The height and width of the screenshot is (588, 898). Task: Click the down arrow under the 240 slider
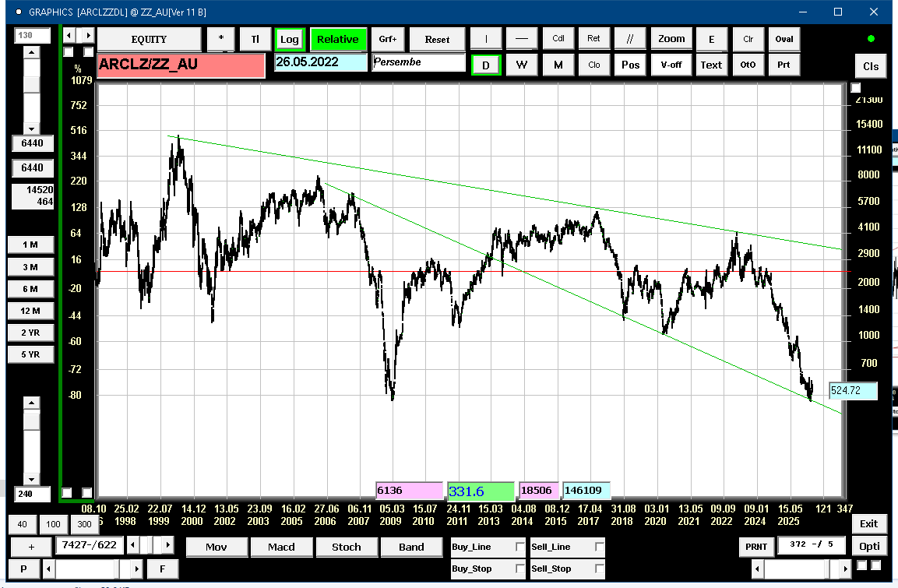(x=30, y=479)
